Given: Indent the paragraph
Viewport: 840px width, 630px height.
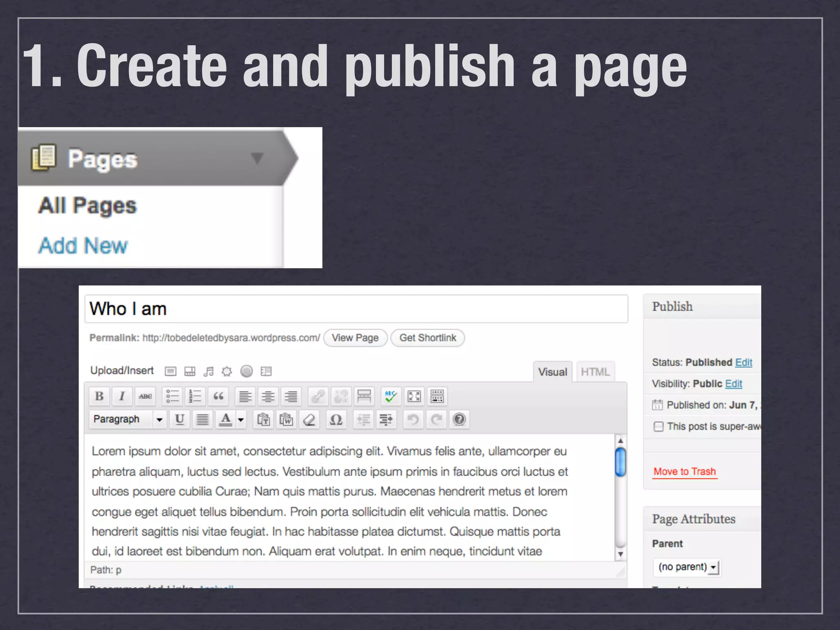Looking at the screenshot, I should tap(386, 419).
